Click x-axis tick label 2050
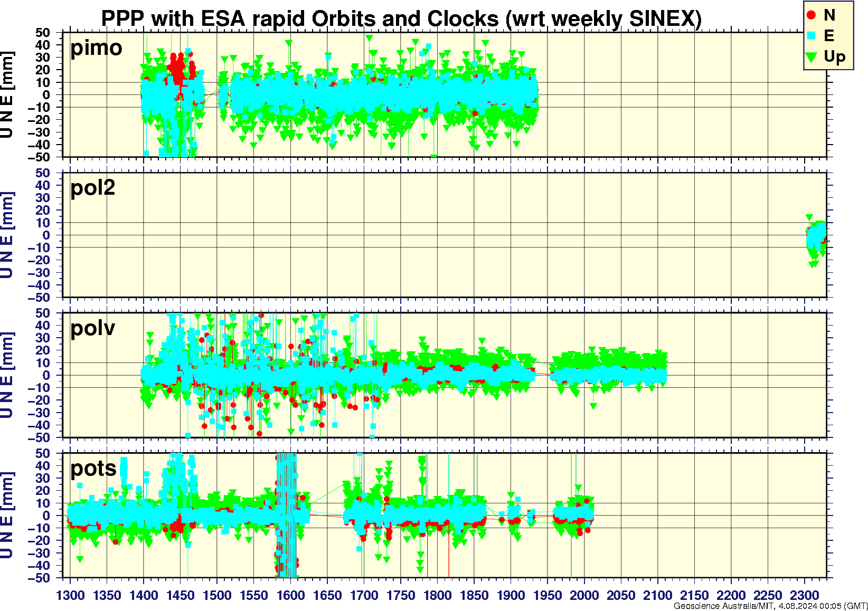Screen dimensions: 868x611 point(621,595)
